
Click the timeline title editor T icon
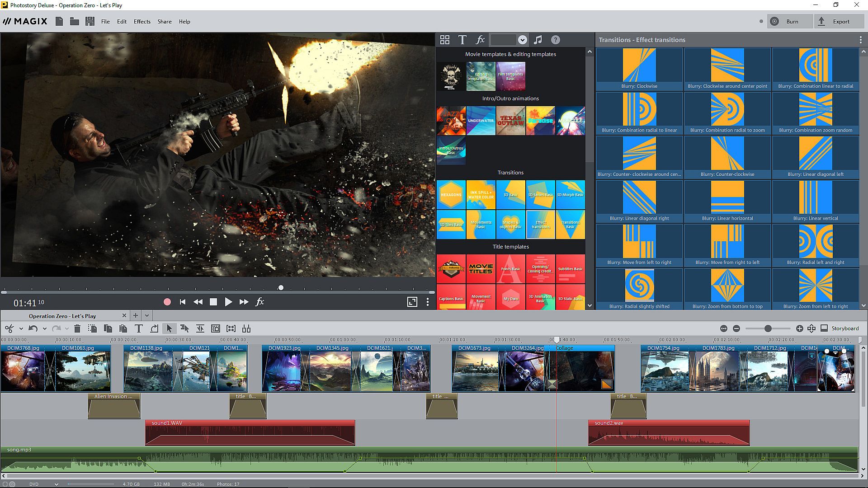(139, 328)
